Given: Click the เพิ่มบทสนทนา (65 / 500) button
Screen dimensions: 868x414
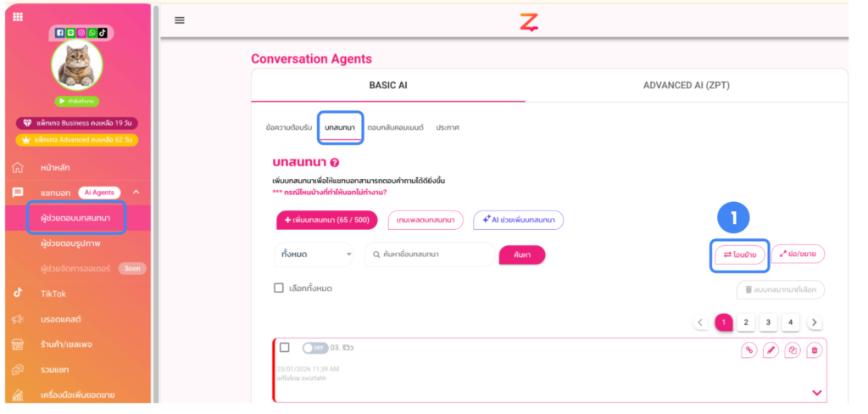Looking at the screenshot, I should (327, 221).
